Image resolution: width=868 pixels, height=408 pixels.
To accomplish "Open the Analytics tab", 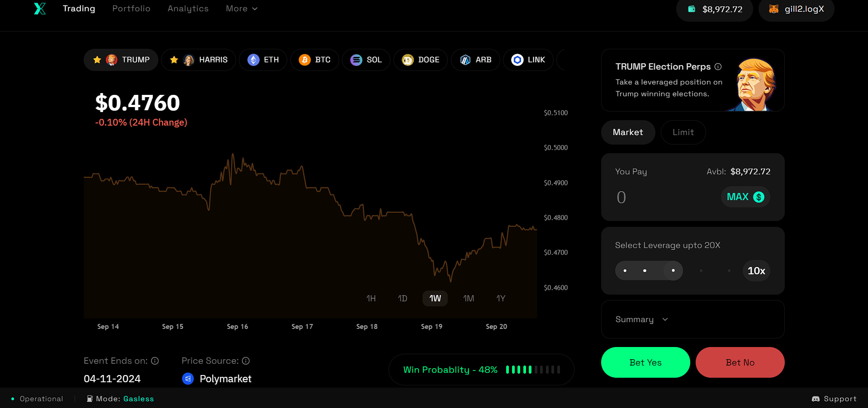I will click(x=188, y=9).
